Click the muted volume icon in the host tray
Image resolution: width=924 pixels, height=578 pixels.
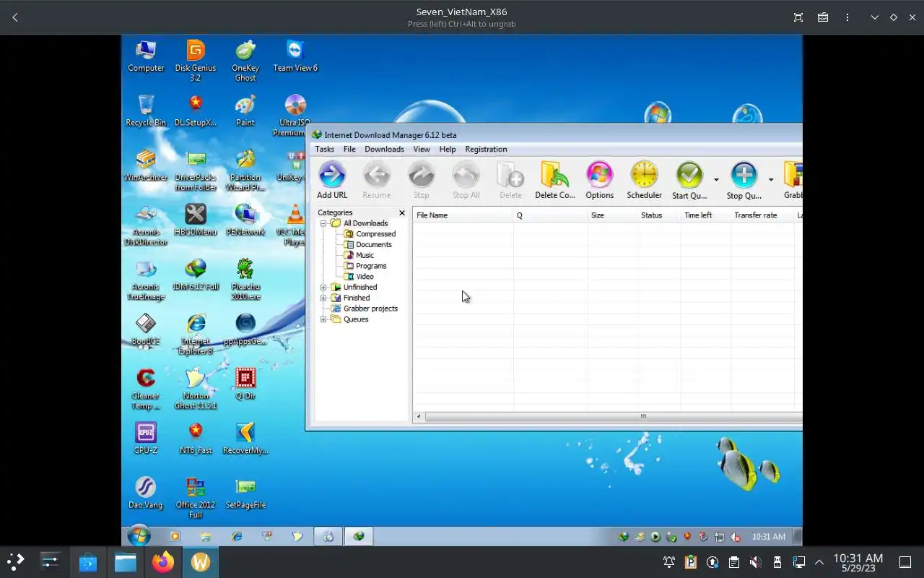pyautogui.click(x=755, y=562)
